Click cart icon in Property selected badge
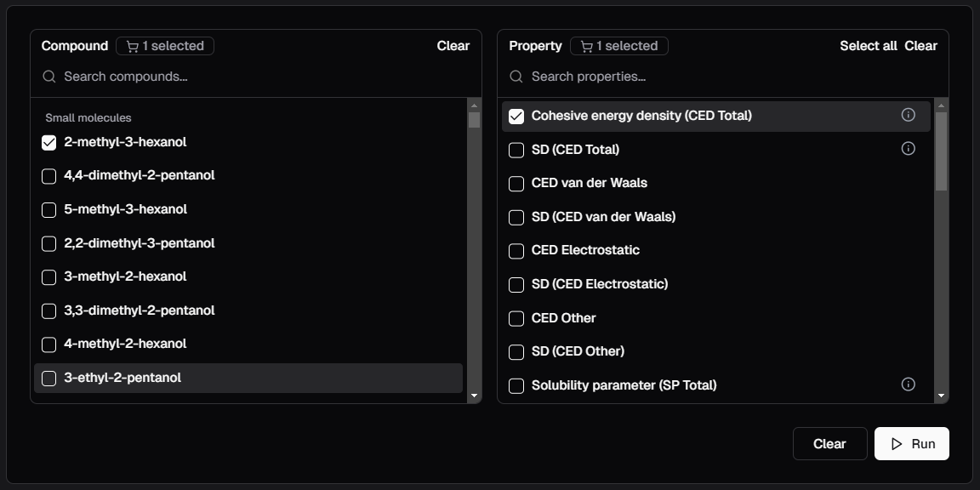Screen dimensions: 980x490 (x=586, y=46)
